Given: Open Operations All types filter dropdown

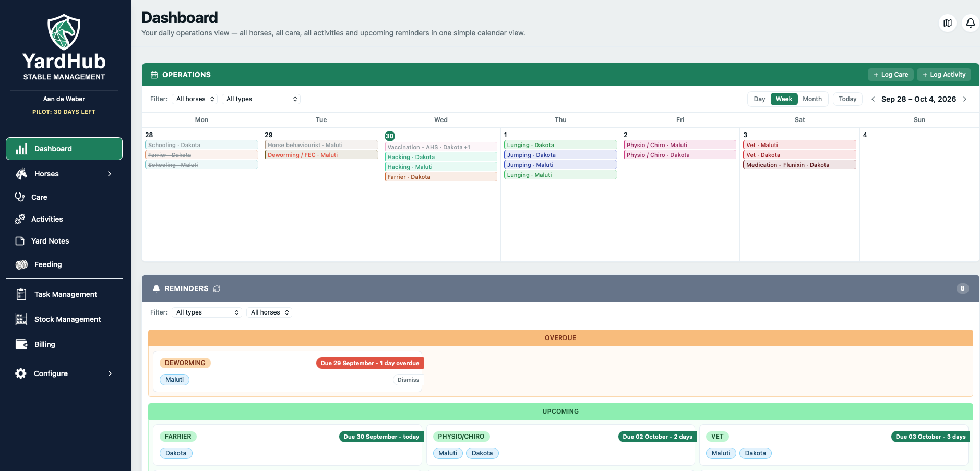Looking at the screenshot, I should (x=261, y=99).
